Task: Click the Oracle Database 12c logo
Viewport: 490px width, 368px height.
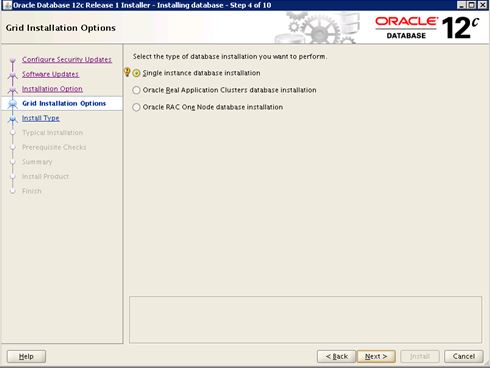Action: 427,28
